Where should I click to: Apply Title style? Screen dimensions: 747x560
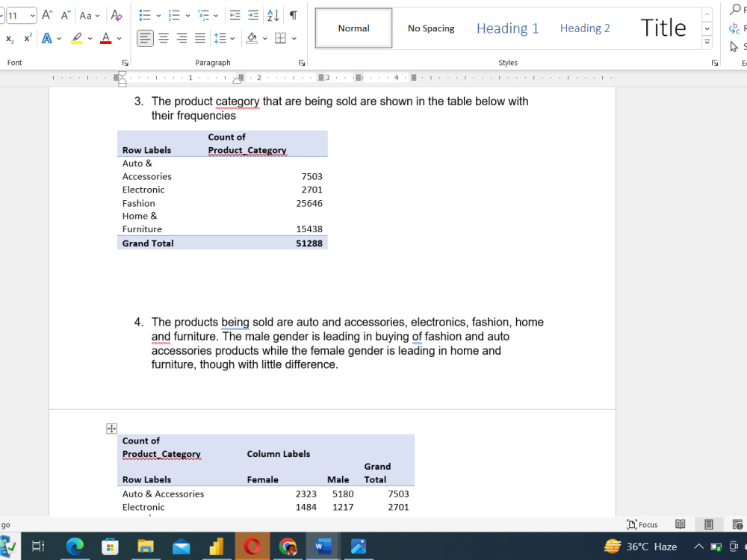point(663,28)
